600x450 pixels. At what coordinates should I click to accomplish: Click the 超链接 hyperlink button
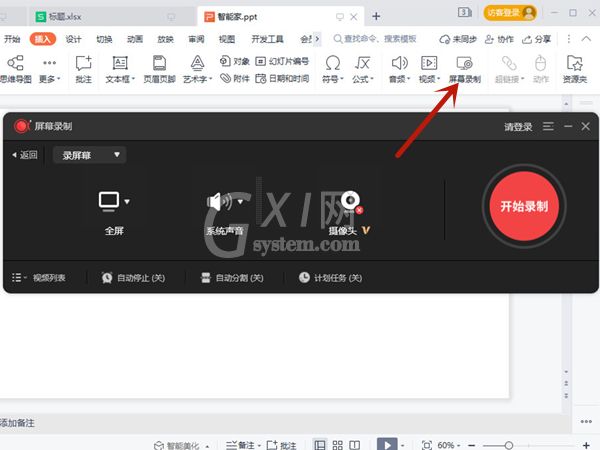pos(509,69)
